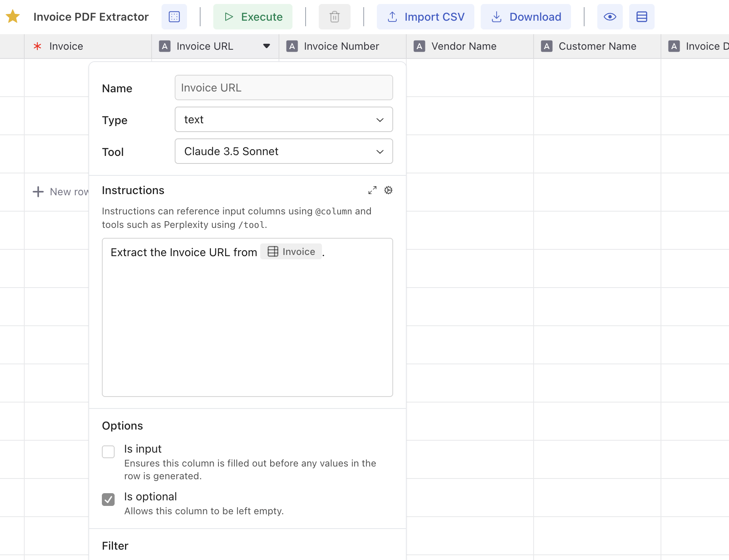Screen dimensions: 729x560
Task: Uncheck the Is optional checkbox
Action: click(x=108, y=500)
